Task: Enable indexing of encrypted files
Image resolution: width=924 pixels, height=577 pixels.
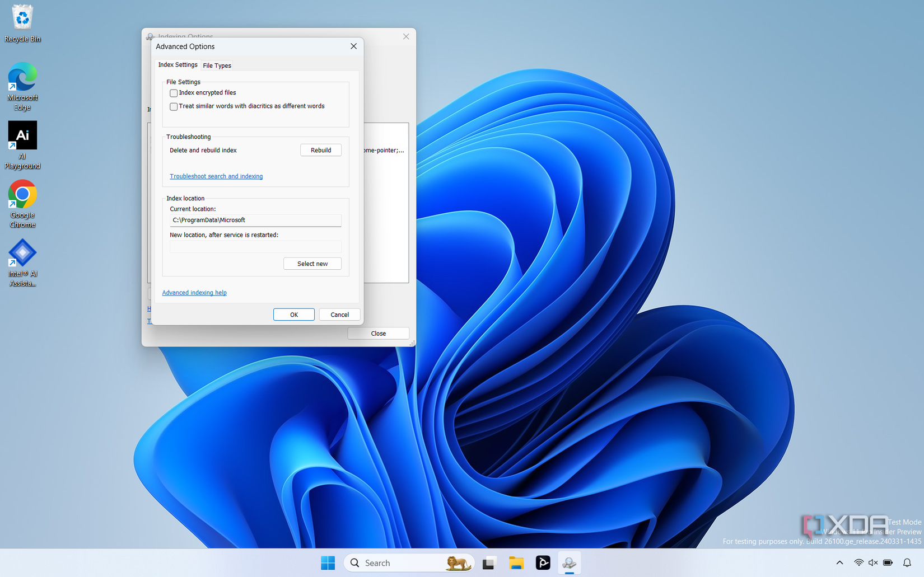Action: point(174,93)
